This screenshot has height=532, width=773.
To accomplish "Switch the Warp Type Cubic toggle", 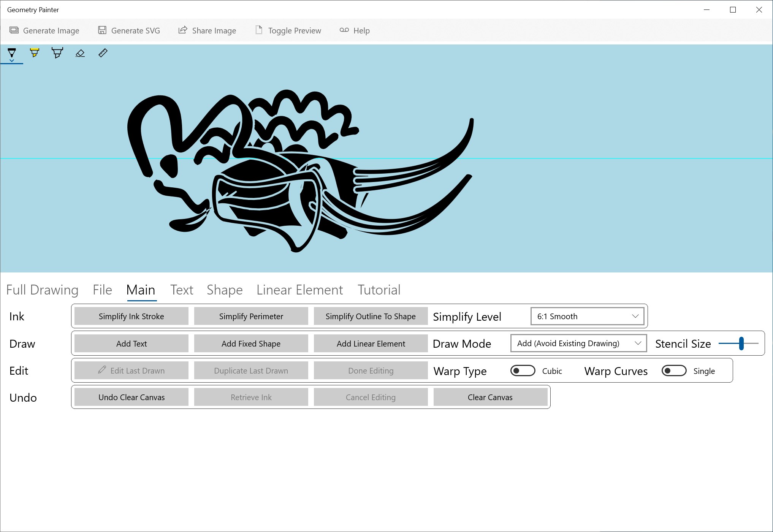I will click(523, 370).
